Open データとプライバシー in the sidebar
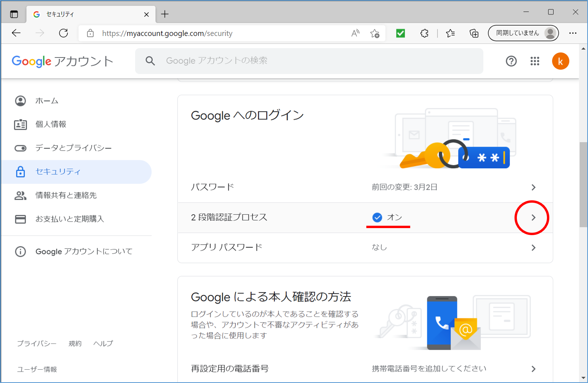The height and width of the screenshot is (383, 588). 76,148
